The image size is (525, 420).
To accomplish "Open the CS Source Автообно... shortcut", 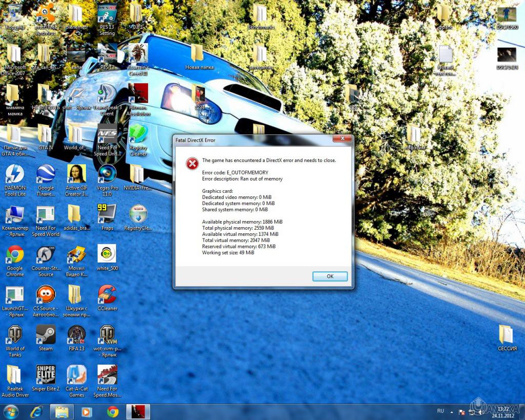I will coord(46,301).
